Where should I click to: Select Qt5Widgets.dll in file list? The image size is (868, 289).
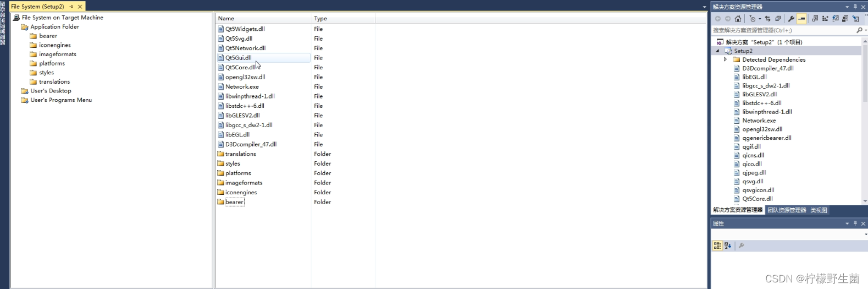pos(245,29)
